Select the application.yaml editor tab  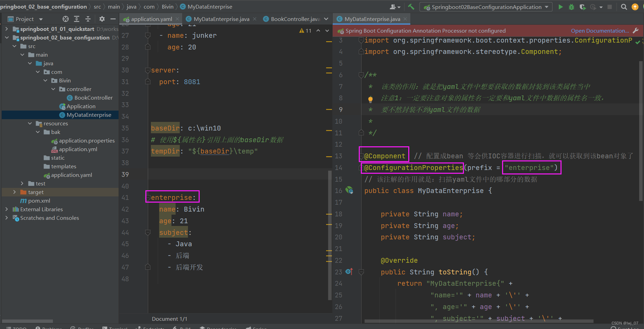point(151,19)
